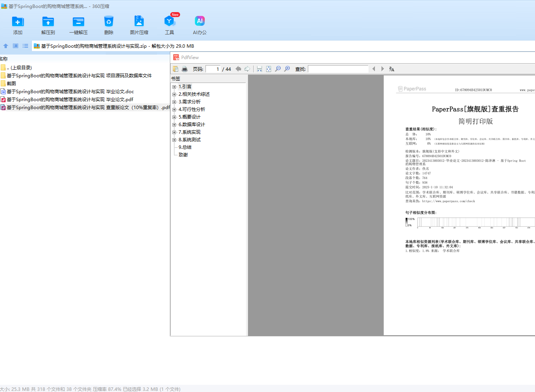The image size is (535, 392).
Task: Open the AI办公 icon
Action: (200, 21)
